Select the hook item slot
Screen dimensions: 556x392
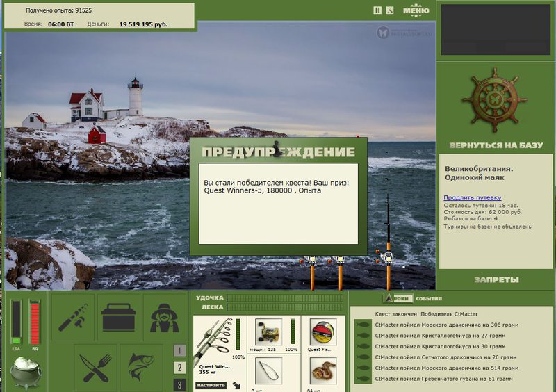click(x=269, y=371)
